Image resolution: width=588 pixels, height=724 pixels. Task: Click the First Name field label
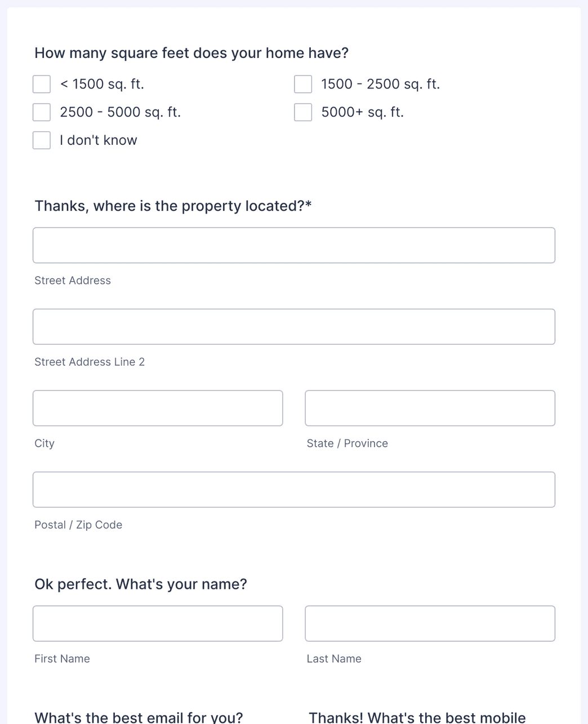click(62, 658)
